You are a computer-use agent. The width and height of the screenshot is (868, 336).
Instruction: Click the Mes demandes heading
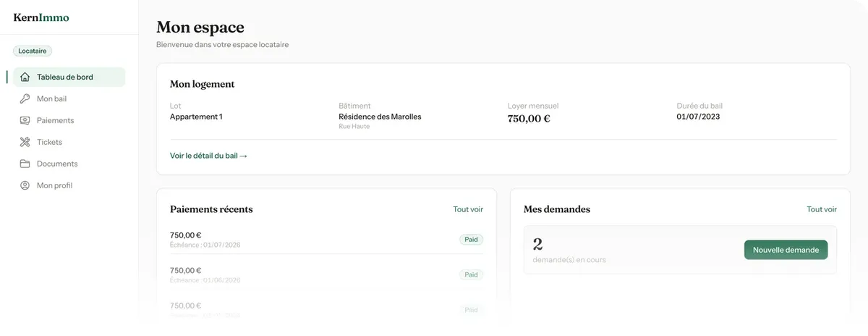click(x=557, y=209)
